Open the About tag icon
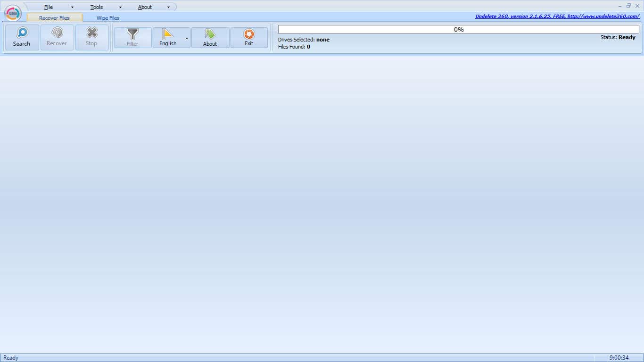644x362 pixels. [210, 34]
